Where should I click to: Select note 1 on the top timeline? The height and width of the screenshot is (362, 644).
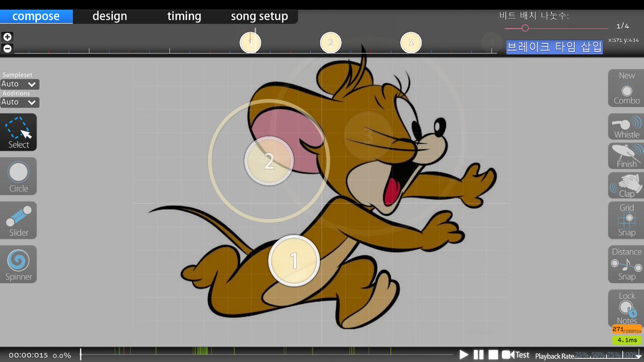coord(250,42)
